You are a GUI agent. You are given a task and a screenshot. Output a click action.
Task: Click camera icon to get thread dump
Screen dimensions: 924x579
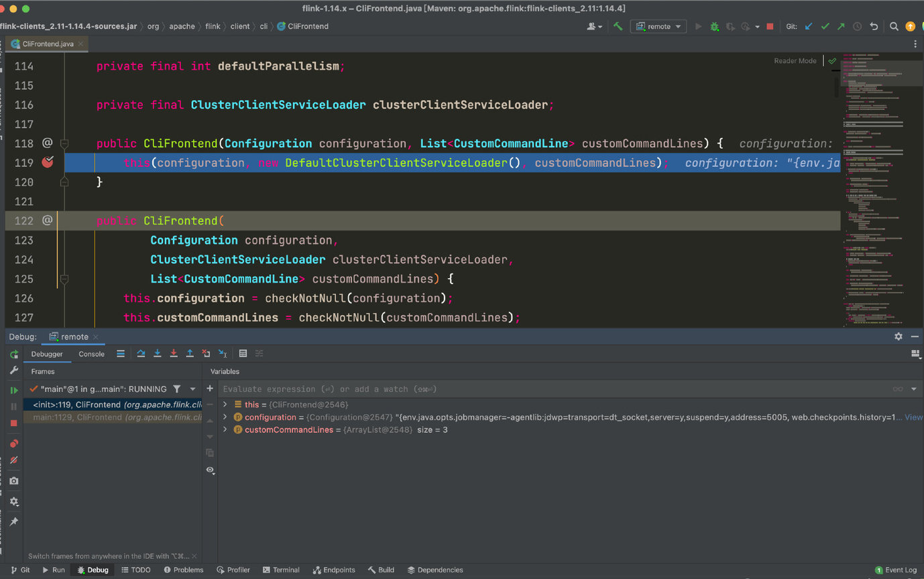[13, 480]
